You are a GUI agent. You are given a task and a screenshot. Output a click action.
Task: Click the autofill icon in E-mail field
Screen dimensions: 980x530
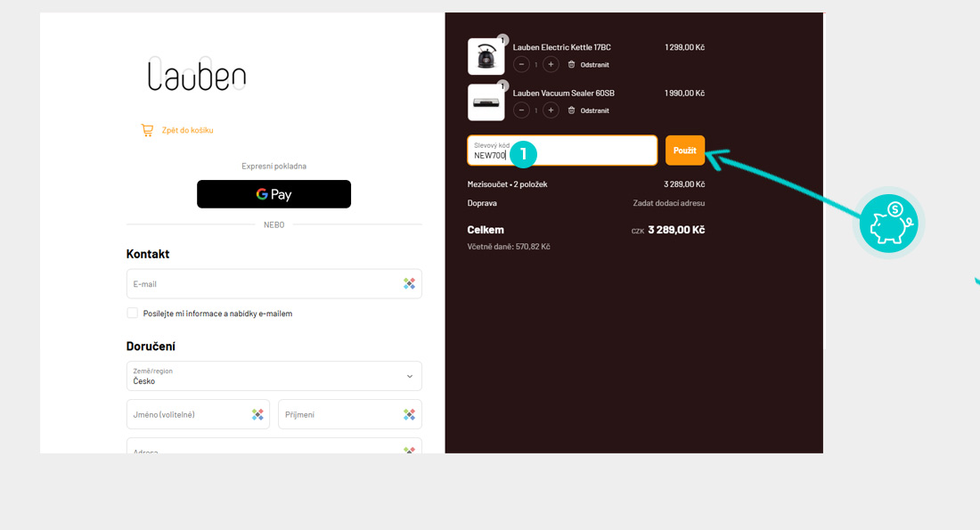(409, 284)
